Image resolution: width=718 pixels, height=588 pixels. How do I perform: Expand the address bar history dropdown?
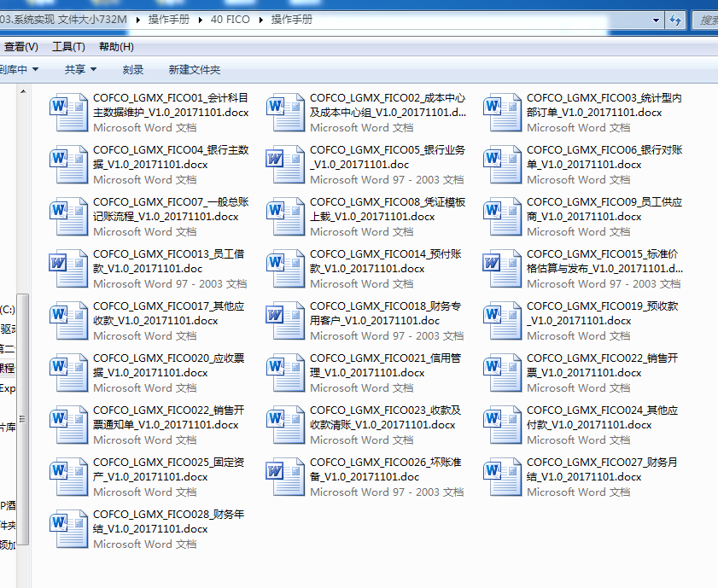pyautogui.click(x=656, y=20)
